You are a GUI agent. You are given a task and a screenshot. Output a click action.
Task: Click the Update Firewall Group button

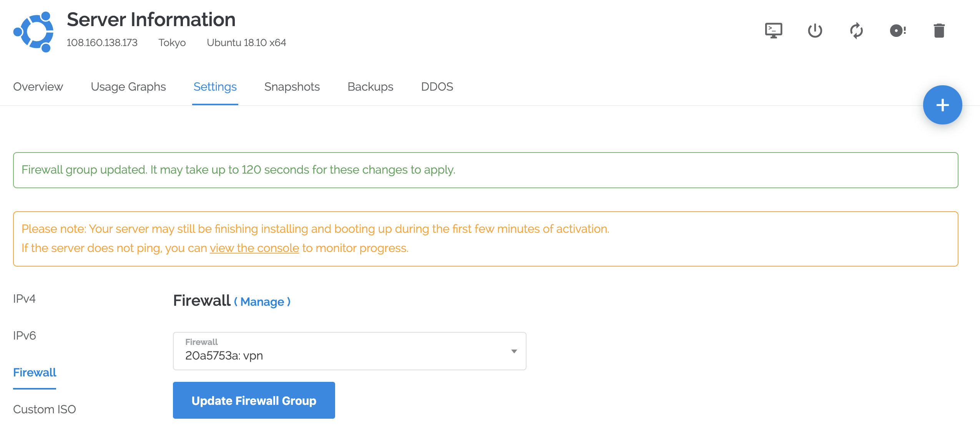click(254, 400)
